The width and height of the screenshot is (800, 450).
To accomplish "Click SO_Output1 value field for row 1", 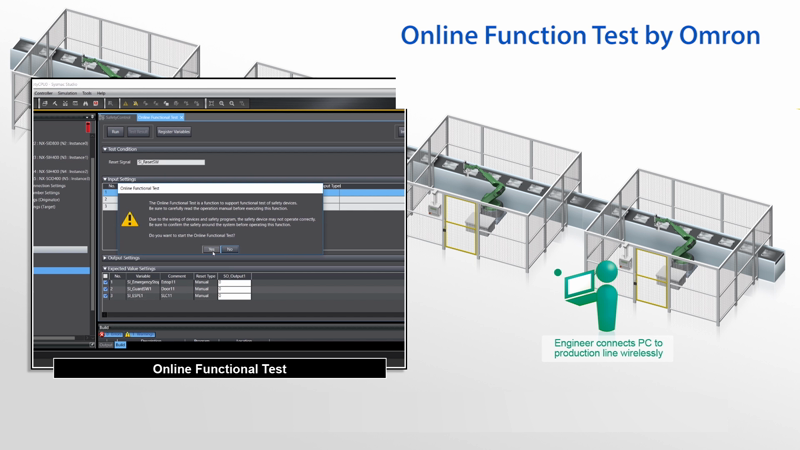I will [234, 282].
